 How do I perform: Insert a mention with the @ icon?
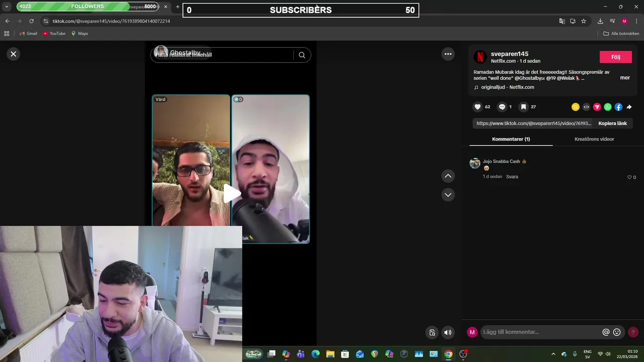point(606,332)
